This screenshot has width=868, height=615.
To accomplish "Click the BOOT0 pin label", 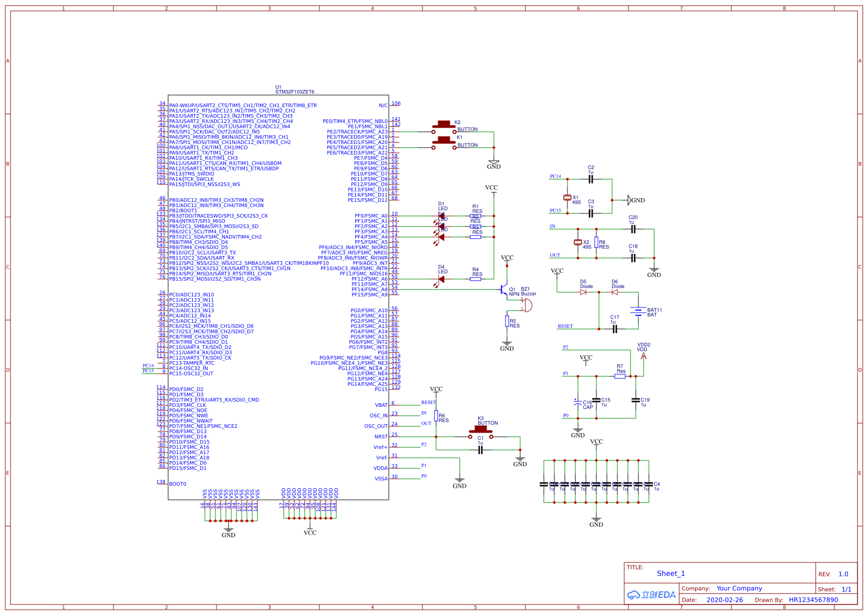I will (x=178, y=484).
